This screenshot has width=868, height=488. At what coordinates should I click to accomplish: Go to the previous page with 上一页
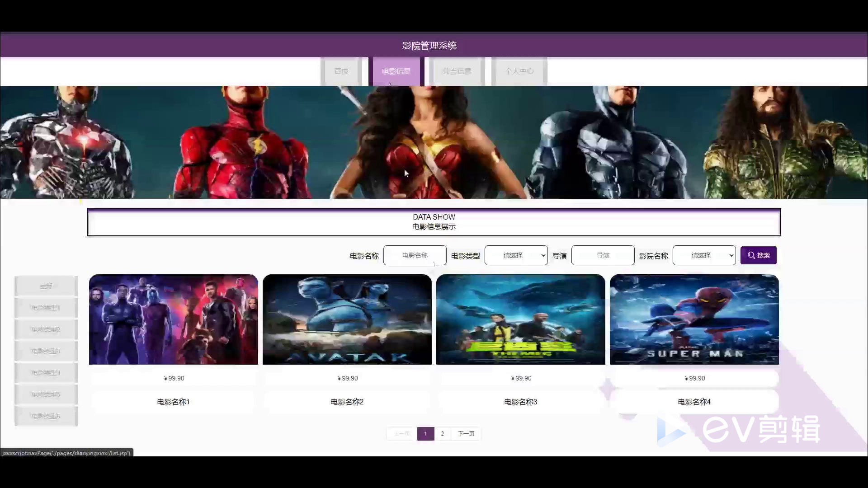pyautogui.click(x=402, y=434)
